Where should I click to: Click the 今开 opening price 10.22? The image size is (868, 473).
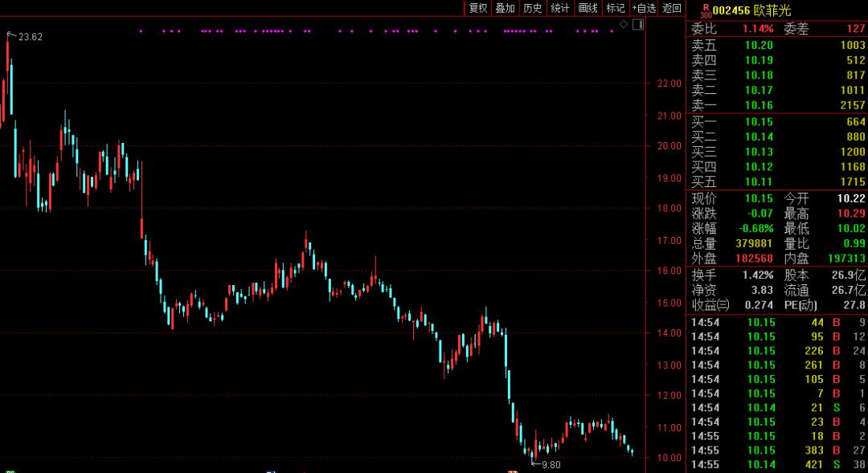[851, 198]
